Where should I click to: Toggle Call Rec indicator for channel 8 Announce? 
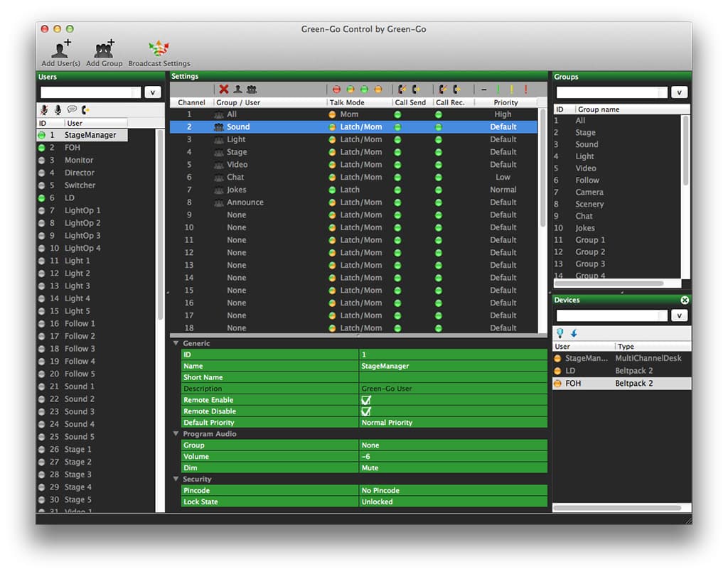[x=438, y=202]
